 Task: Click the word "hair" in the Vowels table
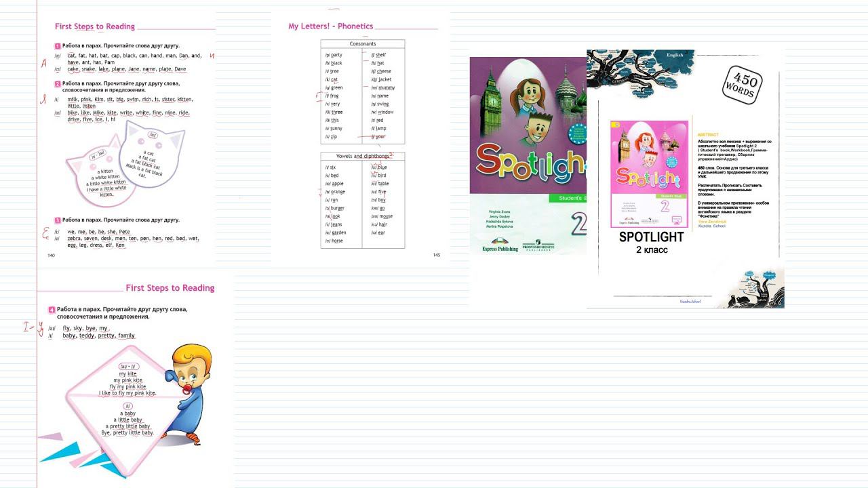[383, 224]
